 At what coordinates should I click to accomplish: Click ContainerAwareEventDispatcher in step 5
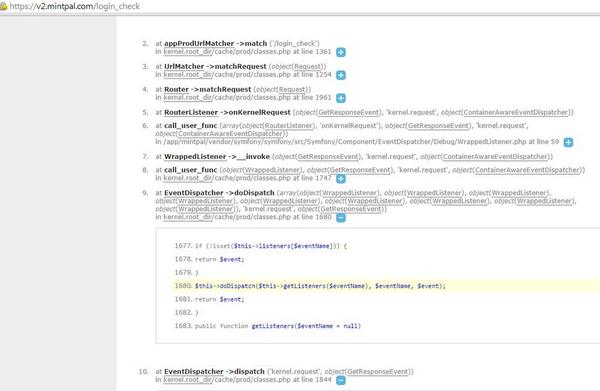click(515, 112)
